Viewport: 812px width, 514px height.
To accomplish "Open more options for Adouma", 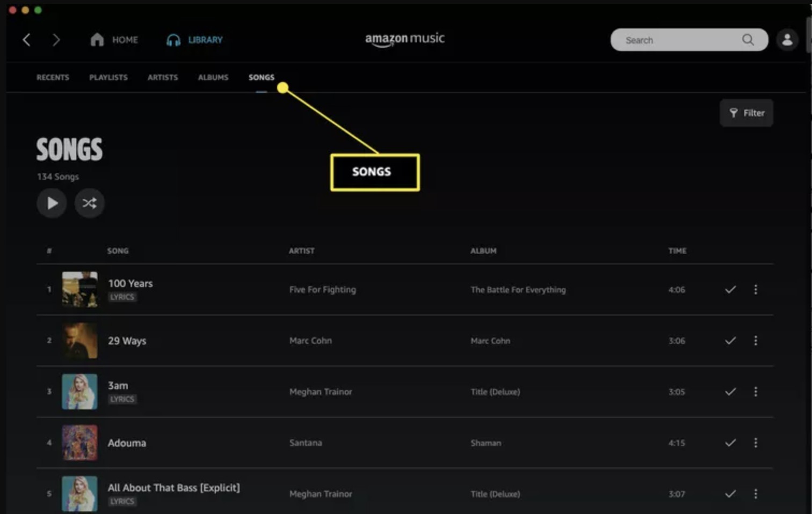I will 756,443.
